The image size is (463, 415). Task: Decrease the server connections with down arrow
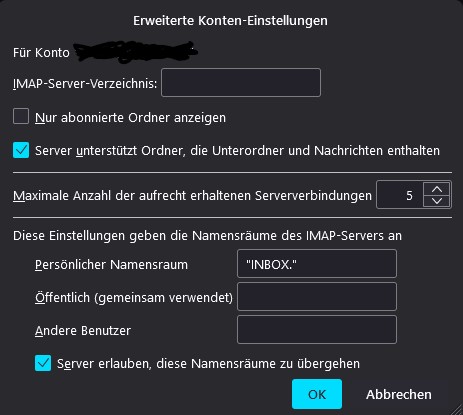(437, 201)
